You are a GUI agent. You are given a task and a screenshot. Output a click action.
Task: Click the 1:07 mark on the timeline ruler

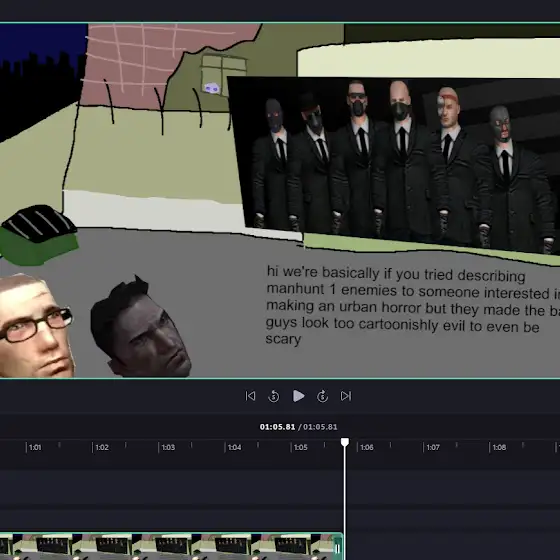433,447
